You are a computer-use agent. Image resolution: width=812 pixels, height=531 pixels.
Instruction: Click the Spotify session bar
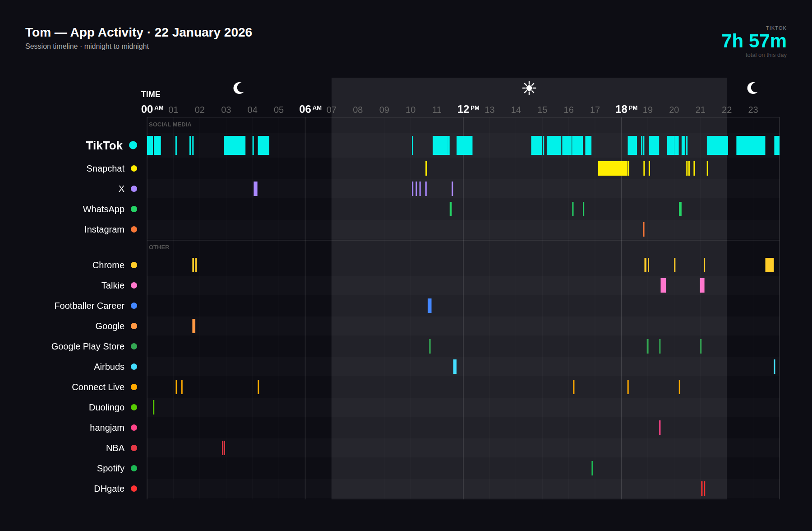tap(592, 468)
